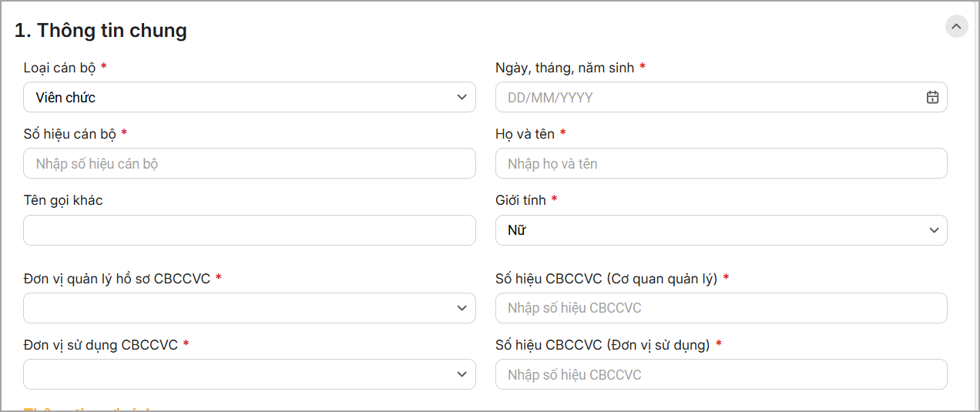Open the Loại cán bộ dropdown
980x412 pixels.
click(249, 97)
